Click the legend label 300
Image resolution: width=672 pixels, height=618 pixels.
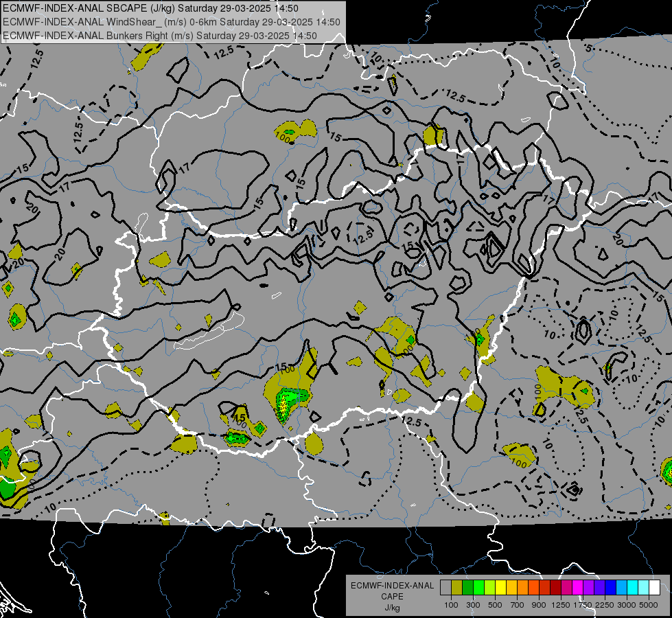[473, 605]
